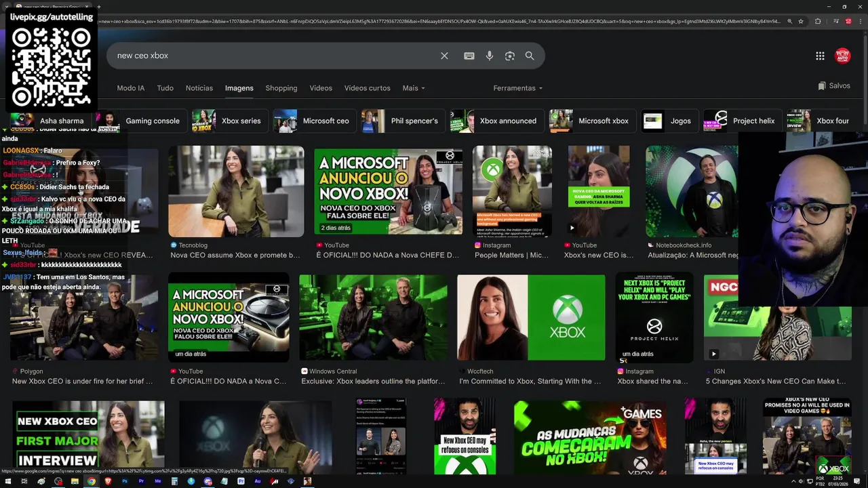Filter by the Xbox announced chip

point(497,121)
